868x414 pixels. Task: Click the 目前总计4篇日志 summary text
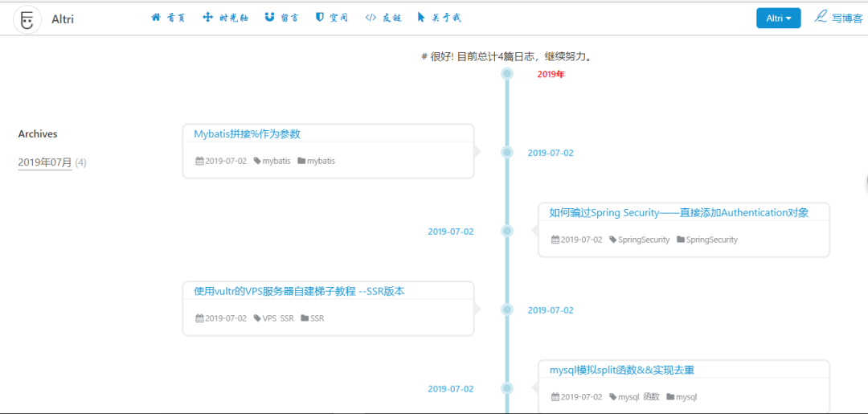(x=506, y=56)
